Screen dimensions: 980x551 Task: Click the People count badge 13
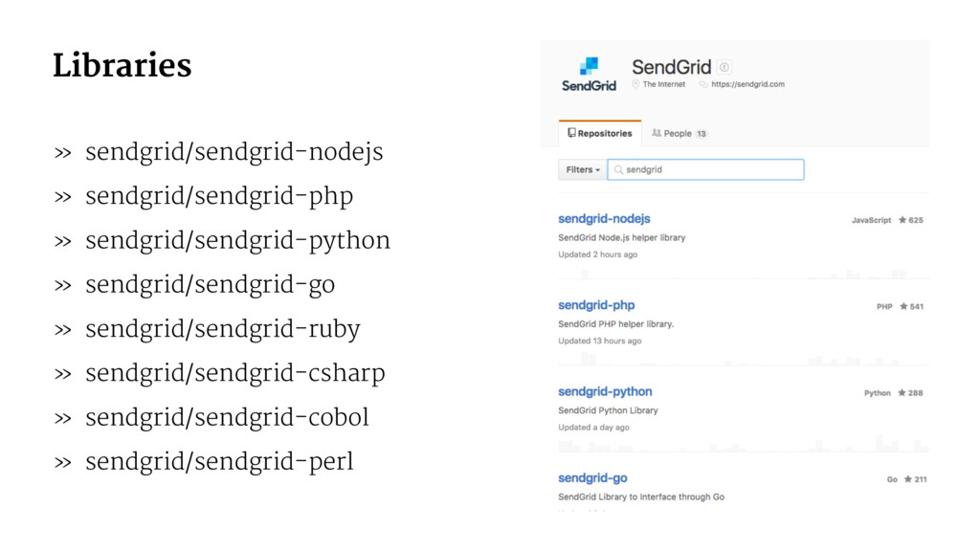[702, 134]
